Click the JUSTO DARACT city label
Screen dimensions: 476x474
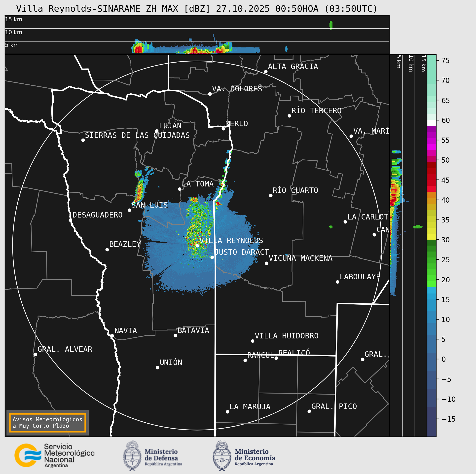pyautogui.click(x=242, y=252)
